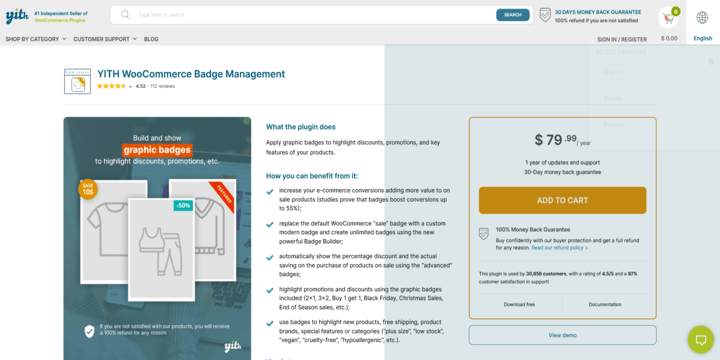Expand Customer Support menu
720x360 pixels.
click(105, 39)
